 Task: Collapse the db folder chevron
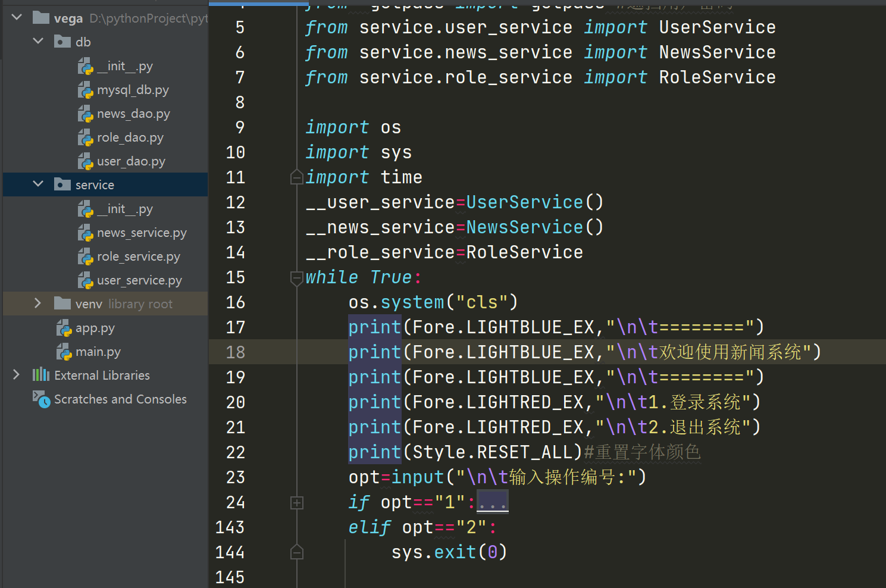(x=39, y=41)
